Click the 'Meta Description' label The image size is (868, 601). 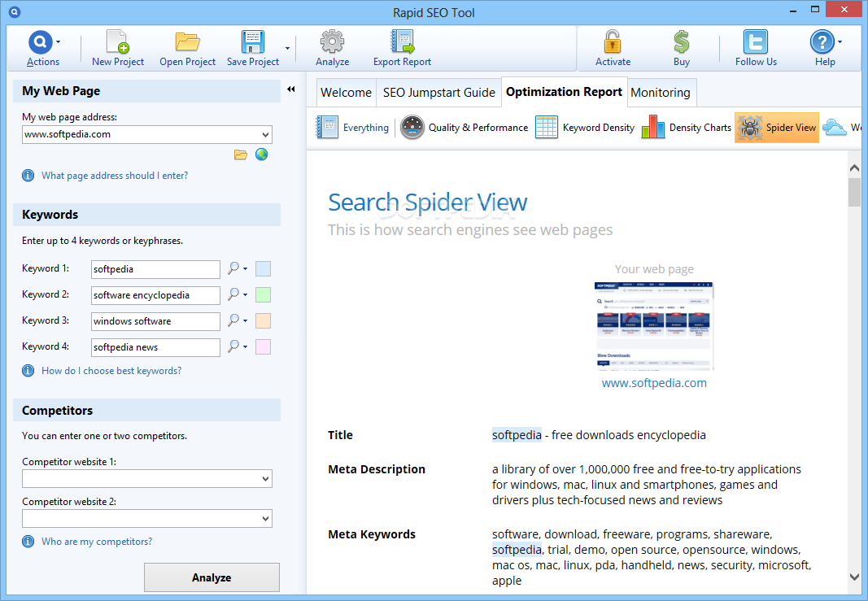point(377,469)
